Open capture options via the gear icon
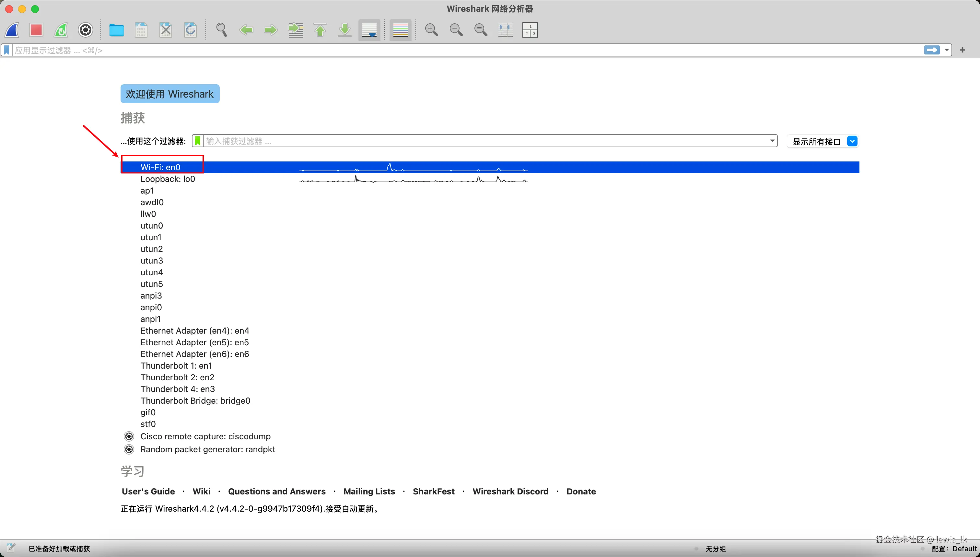This screenshot has height=557, width=980. coord(85,30)
